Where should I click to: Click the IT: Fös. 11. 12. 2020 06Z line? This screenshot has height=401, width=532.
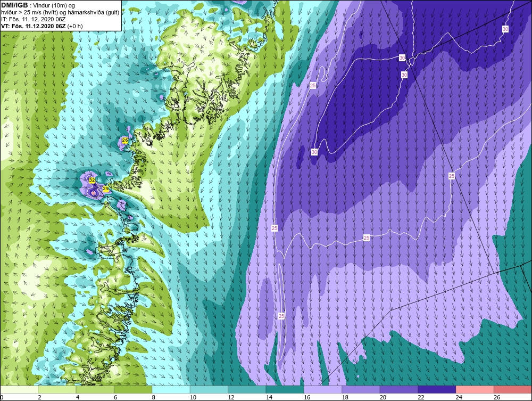[33, 19]
